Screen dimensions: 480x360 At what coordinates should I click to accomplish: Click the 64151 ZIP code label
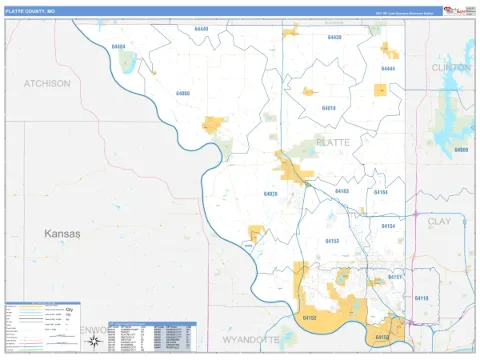(395, 277)
